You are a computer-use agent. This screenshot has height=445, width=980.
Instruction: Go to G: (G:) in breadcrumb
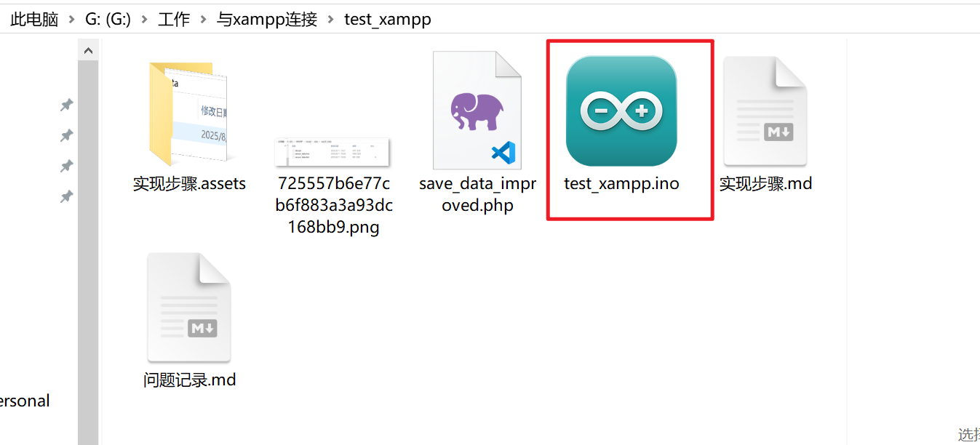[108, 20]
